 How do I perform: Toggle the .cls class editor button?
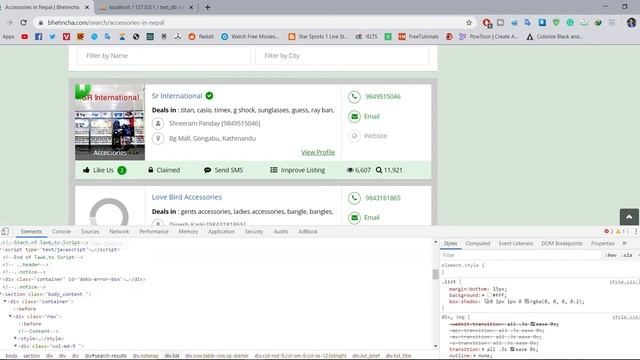coord(627,256)
